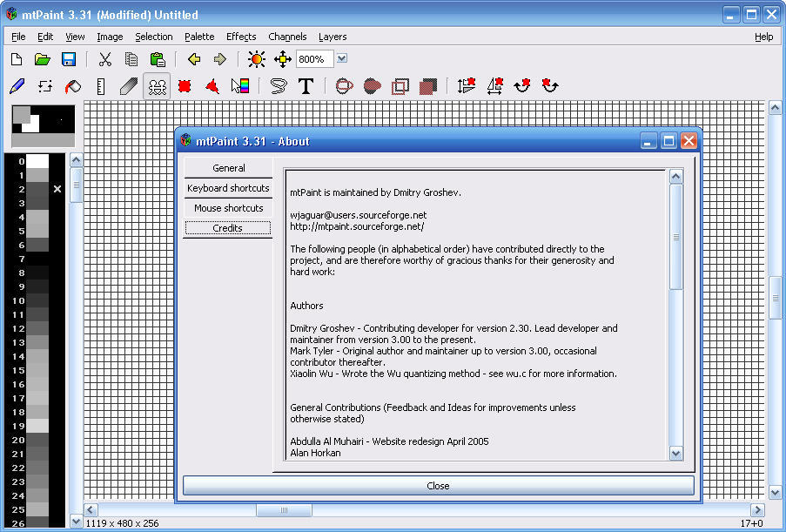Choose the Make selection tool

185,86
